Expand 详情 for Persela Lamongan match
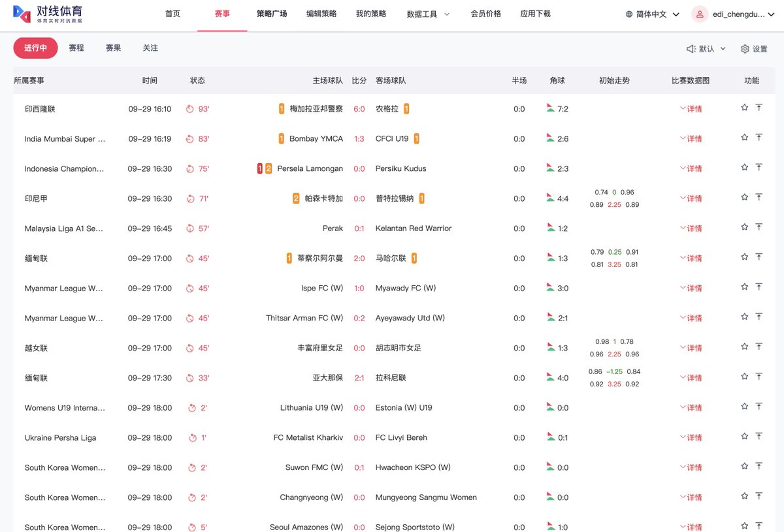The image size is (784, 532). click(x=691, y=168)
